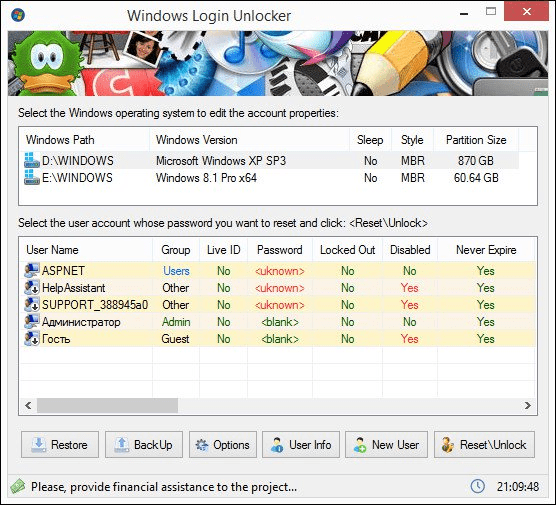Select the Администратор user name
The width and height of the screenshot is (556, 505).
point(81,322)
